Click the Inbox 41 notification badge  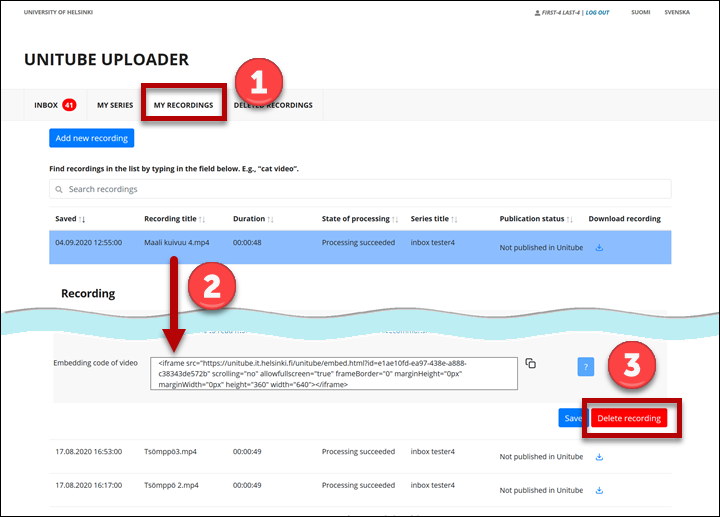pyautogui.click(x=69, y=105)
